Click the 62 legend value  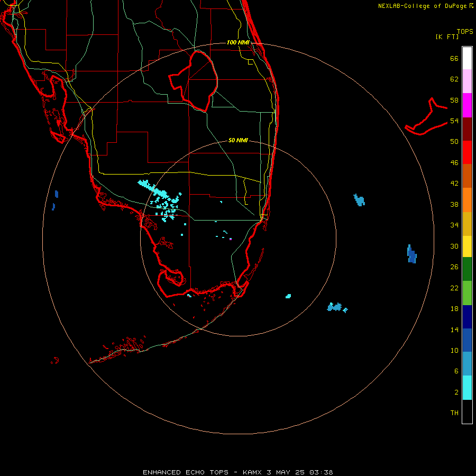click(454, 79)
